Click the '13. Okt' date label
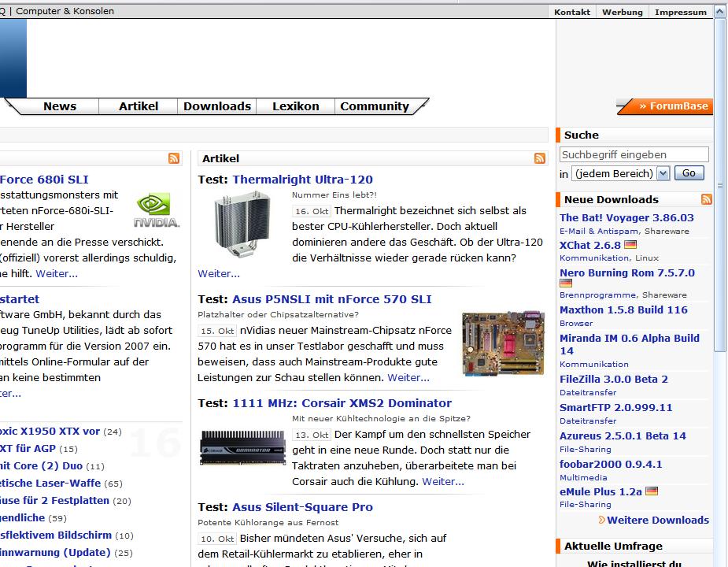Viewport: 728px width, 567px height. coord(312,435)
